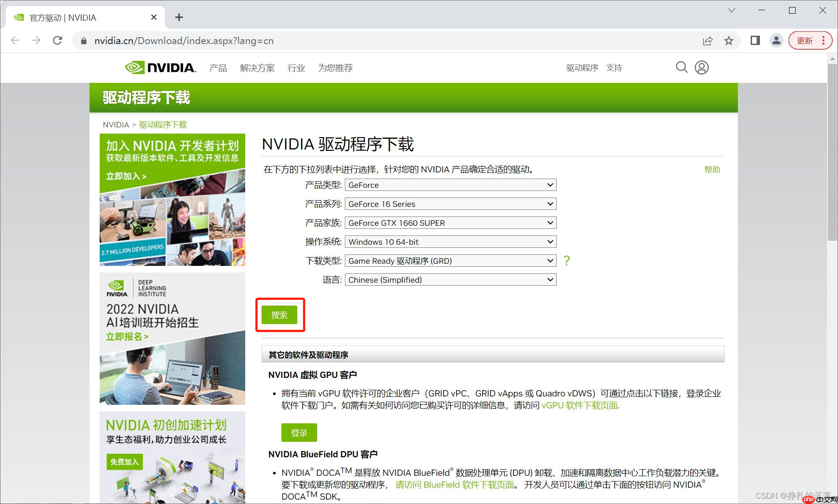Select the 驱动程序 menu item

[x=581, y=67]
